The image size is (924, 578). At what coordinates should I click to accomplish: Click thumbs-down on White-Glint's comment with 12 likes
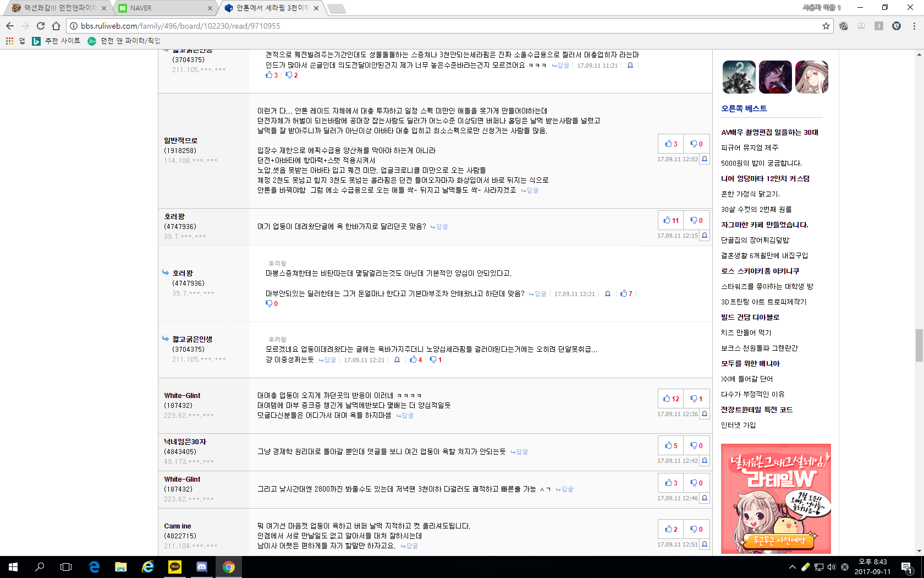pos(696,399)
